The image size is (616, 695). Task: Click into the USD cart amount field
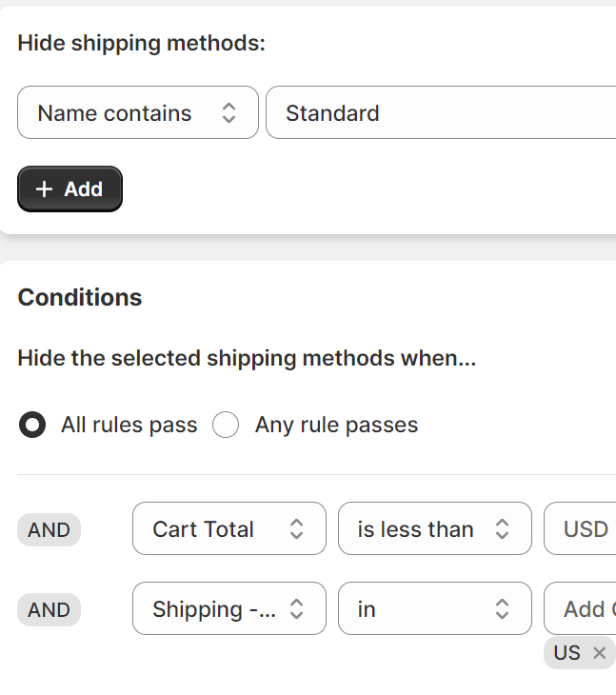point(583,529)
